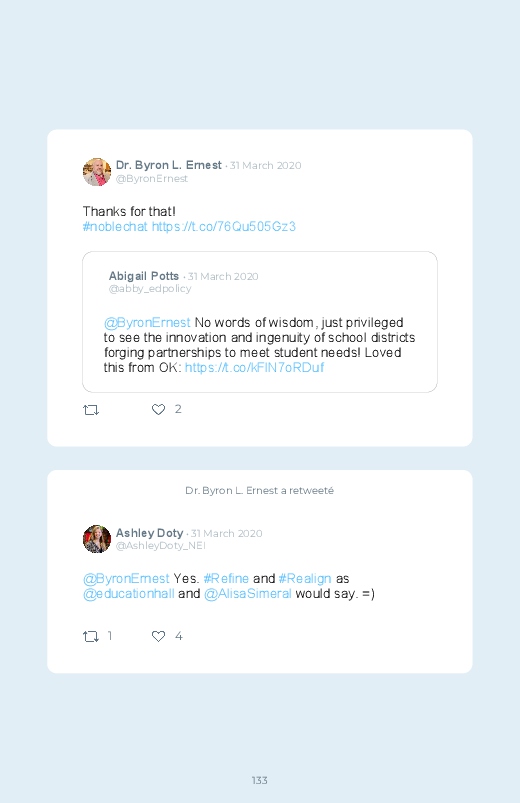Click the @AshleyDoty_NEI handle
Screen dimensions: 520x803
(x=160, y=546)
